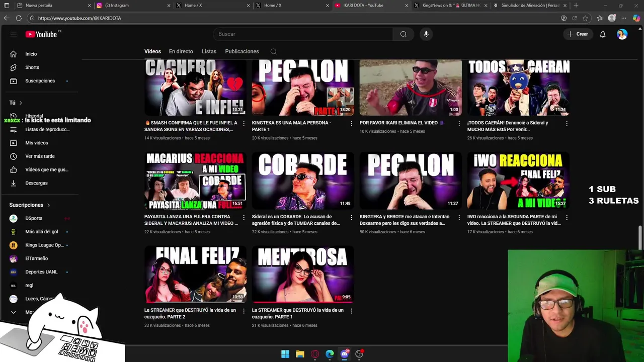
Task: Open the account avatar menu
Action: 622,34
